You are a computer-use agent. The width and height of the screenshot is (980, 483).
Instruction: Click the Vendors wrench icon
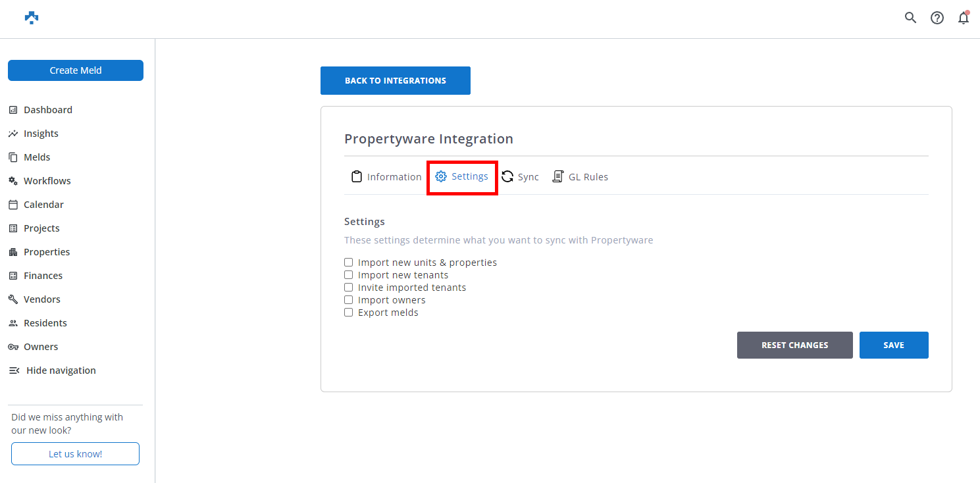pos(13,299)
